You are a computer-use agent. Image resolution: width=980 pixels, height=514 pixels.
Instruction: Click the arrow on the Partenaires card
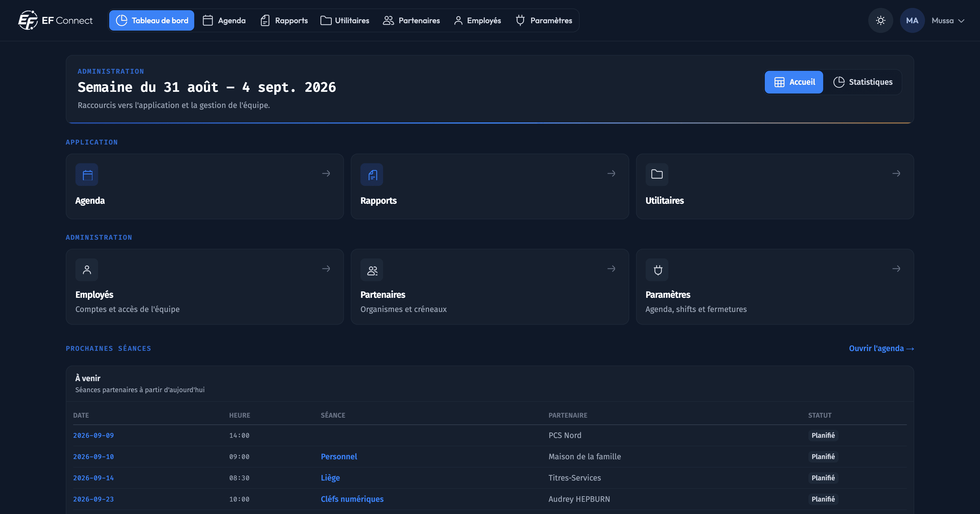tap(611, 269)
